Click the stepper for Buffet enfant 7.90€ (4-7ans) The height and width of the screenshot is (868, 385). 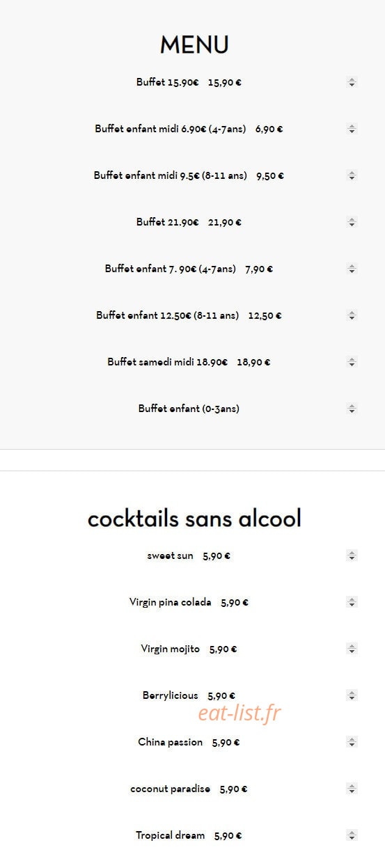pyautogui.click(x=352, y=269)
